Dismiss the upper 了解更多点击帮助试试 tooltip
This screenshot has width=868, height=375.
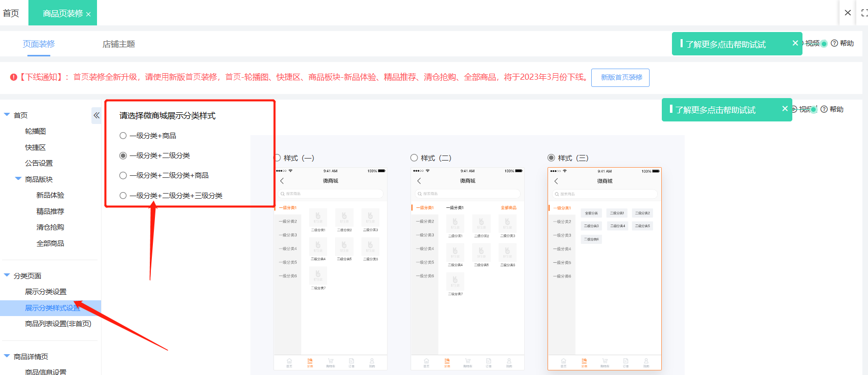pos(795,43)
